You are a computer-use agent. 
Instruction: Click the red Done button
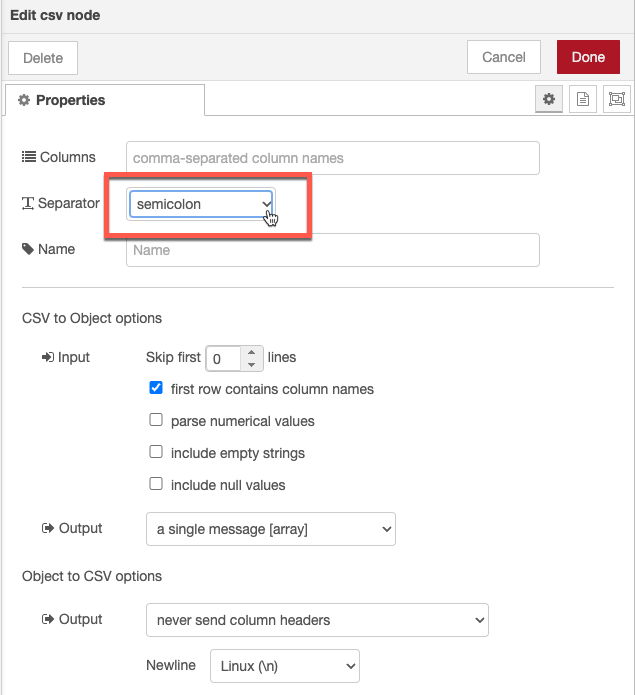588,57
